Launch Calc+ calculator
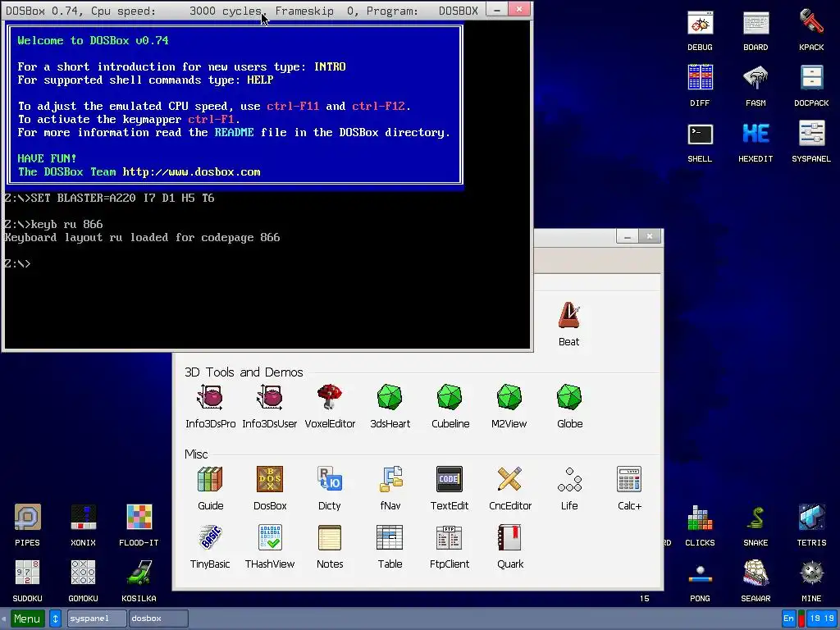Viewport: 840px width, 630px height. [x=629, y=488]
